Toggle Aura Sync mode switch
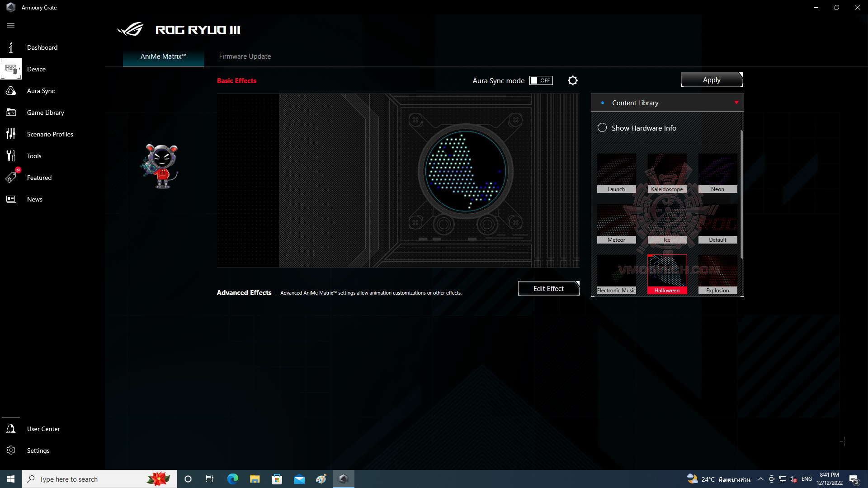The width and height of the screenshot is (868, 488). click(541, 80)
